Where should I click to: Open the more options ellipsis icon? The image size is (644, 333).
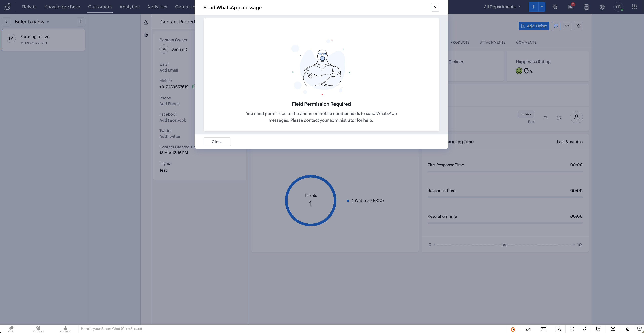click(567, 26)
